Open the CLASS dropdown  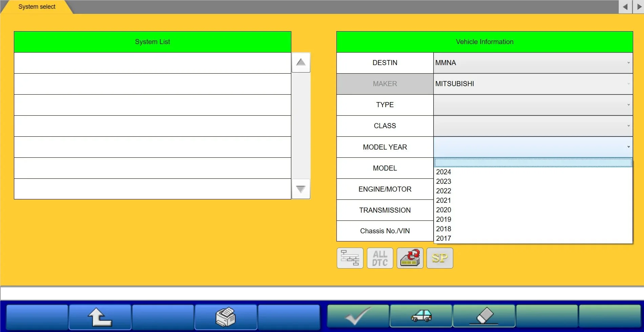coord(533,126)
